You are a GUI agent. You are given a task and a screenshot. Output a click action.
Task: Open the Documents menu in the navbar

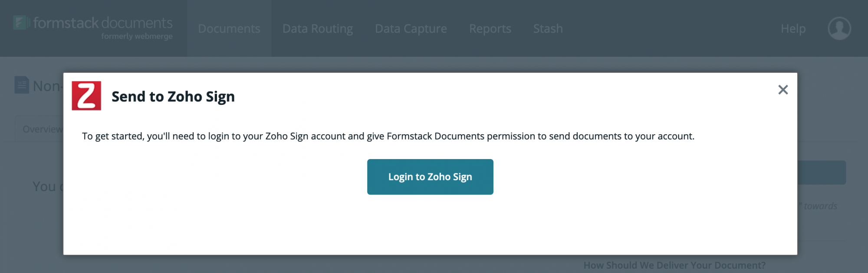[229, 29]
